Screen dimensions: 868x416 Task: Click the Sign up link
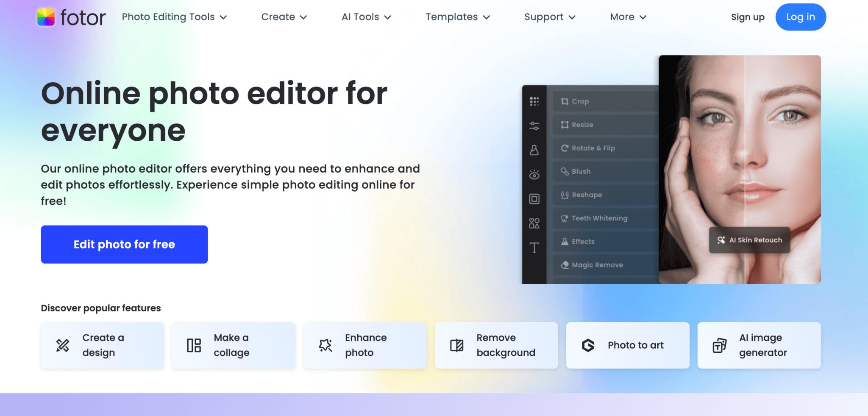coord(748,17)
